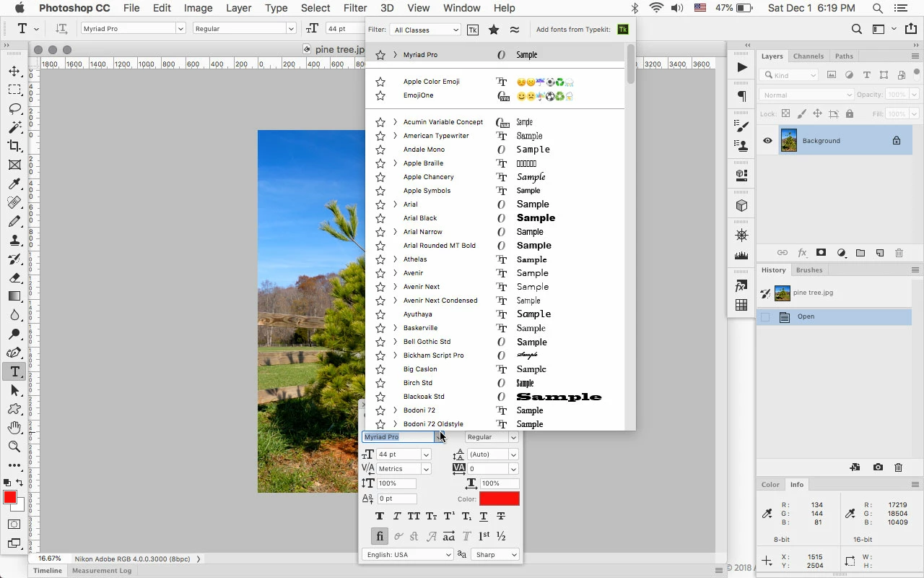Favorite the Arial font star
This screenshot has height=578, width=924.
pyautogui.click(x=380, y=204)
